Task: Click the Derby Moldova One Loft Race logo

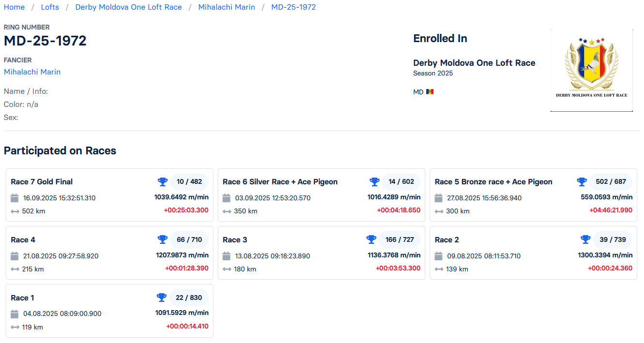Action: (x=591, y=71)
